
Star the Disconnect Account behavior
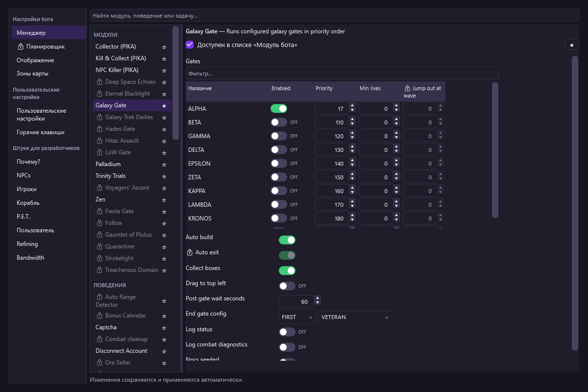coord(164,351)
